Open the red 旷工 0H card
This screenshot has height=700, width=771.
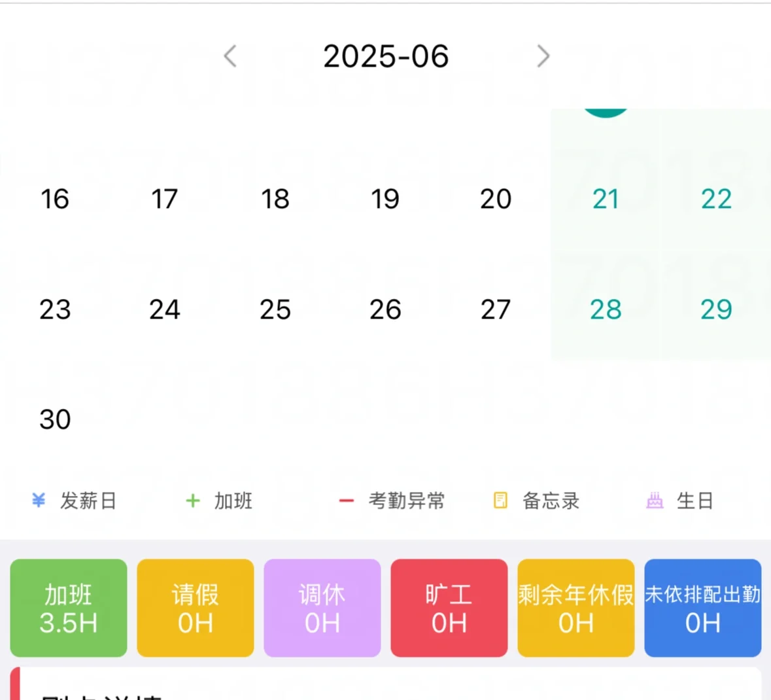[449, 608]
